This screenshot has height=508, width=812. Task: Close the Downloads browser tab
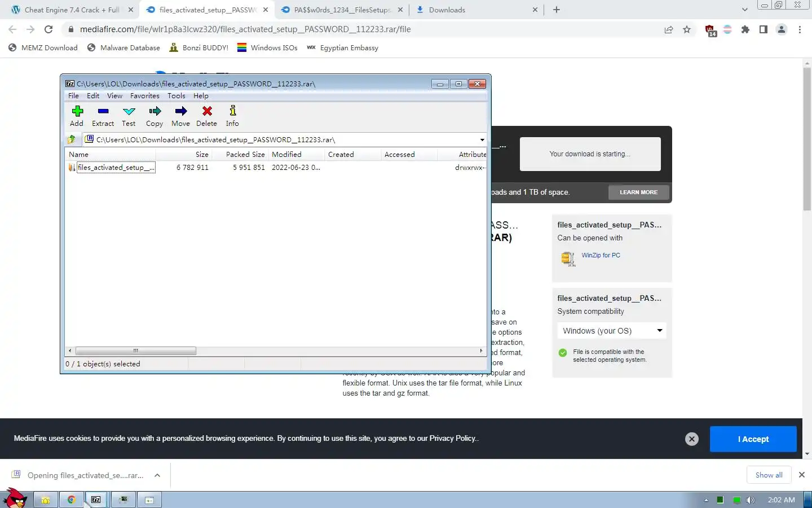[x=535, y=10]
